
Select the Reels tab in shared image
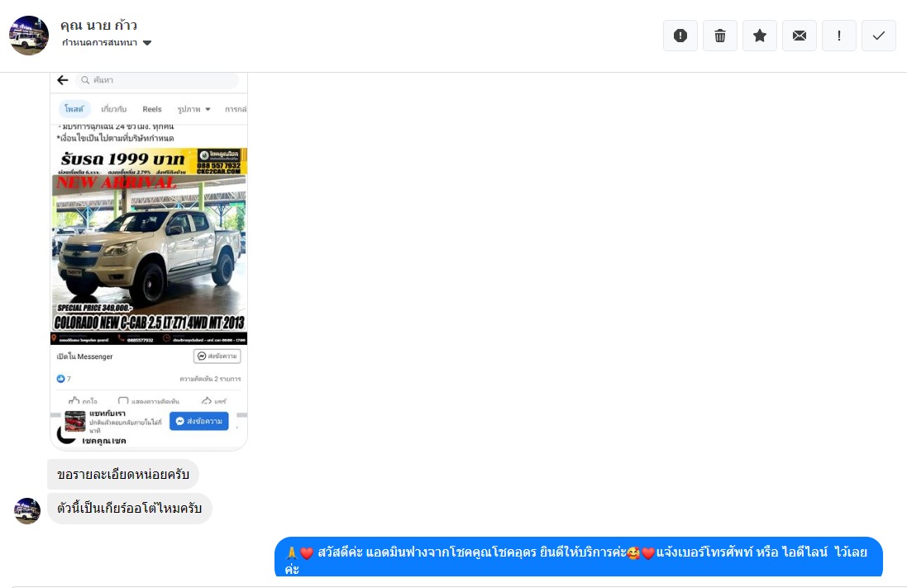152,109
